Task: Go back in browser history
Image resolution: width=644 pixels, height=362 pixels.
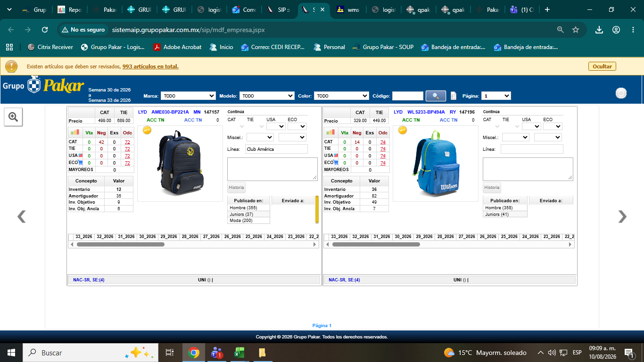Action: 11,30
